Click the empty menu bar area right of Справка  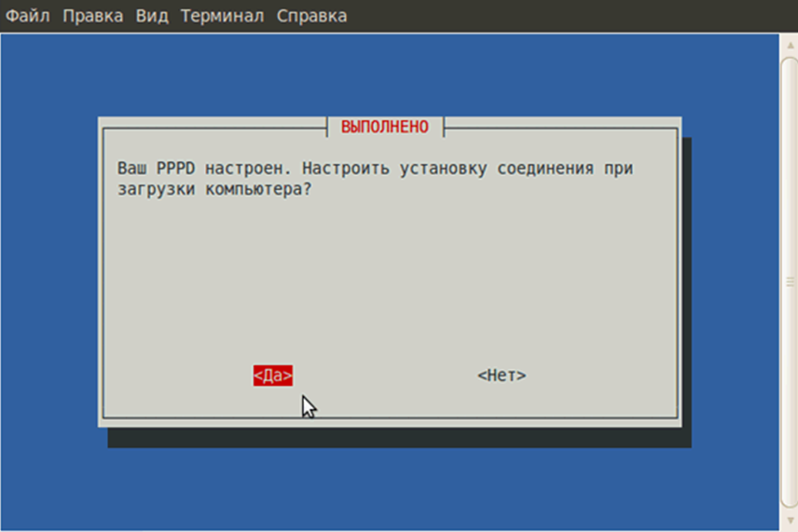(x=559, y=16)
